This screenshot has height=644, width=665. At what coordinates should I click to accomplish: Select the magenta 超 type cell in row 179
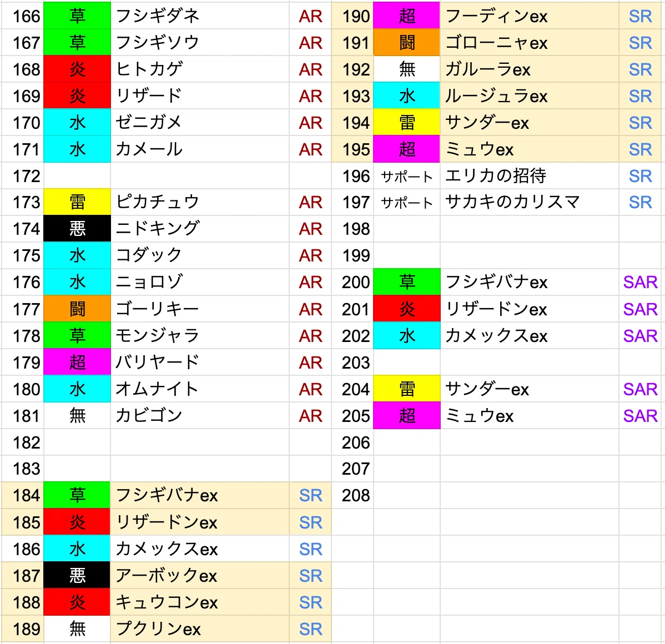77,363
